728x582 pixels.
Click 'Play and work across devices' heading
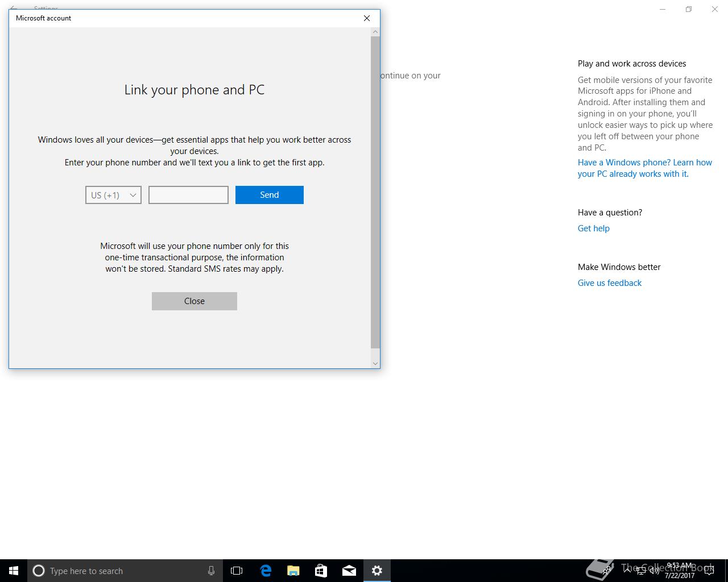point(632,64)
